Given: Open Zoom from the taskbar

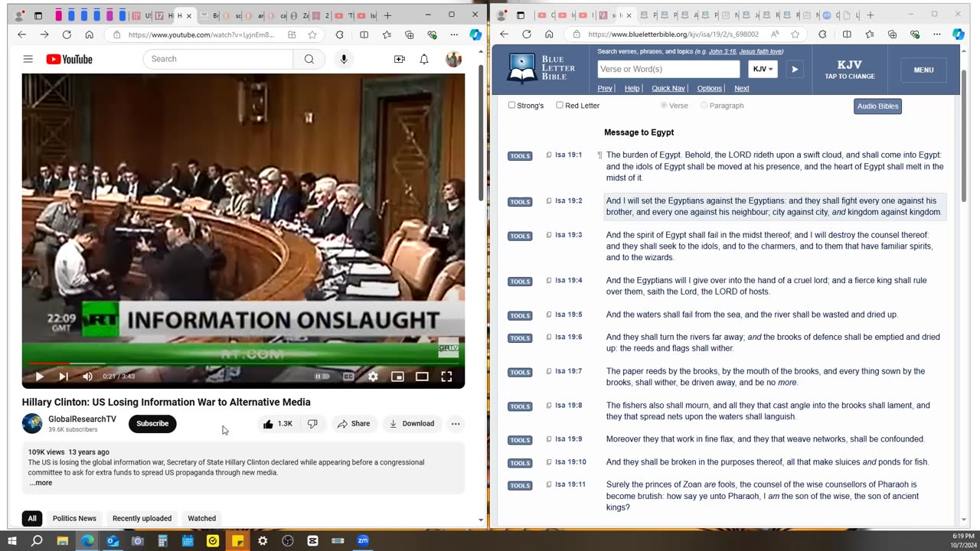Looking at the screenshot, I should [363, 541].
